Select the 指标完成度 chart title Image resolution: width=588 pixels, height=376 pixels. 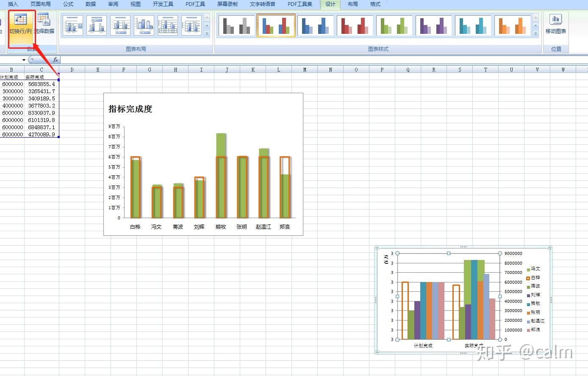(x=130, y=109)
